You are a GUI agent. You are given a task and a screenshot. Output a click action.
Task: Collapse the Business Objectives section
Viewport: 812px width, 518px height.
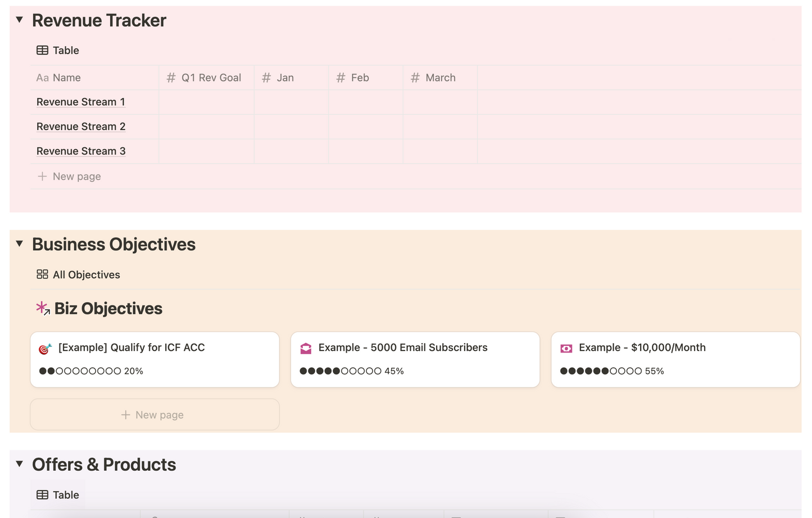19,243
